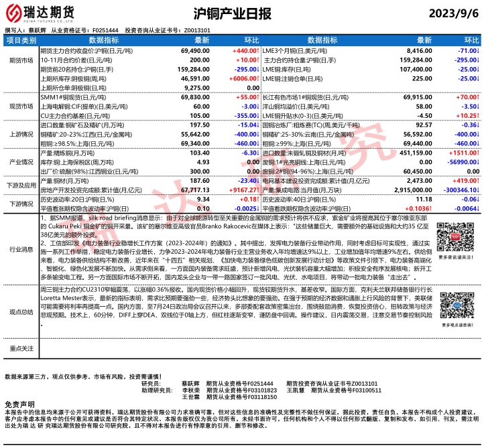Select the 上游情况 category cell
The image size is (484, 448).
[x=21, y=134]
